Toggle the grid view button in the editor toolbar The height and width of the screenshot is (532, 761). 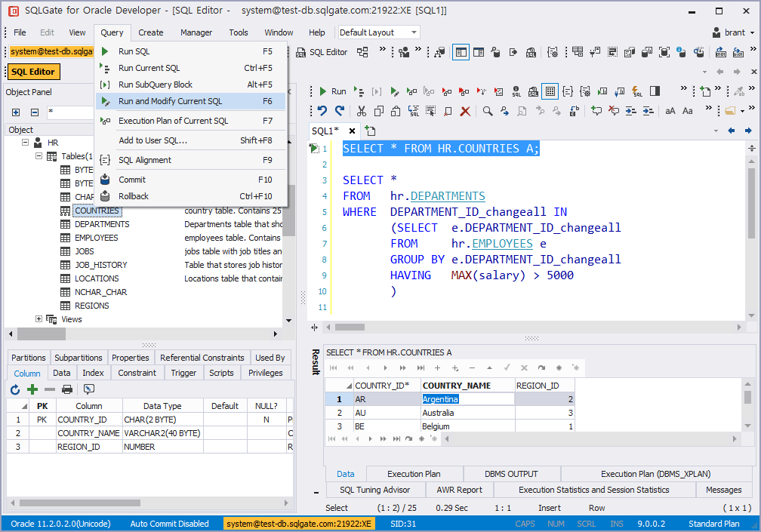point(550,91)
